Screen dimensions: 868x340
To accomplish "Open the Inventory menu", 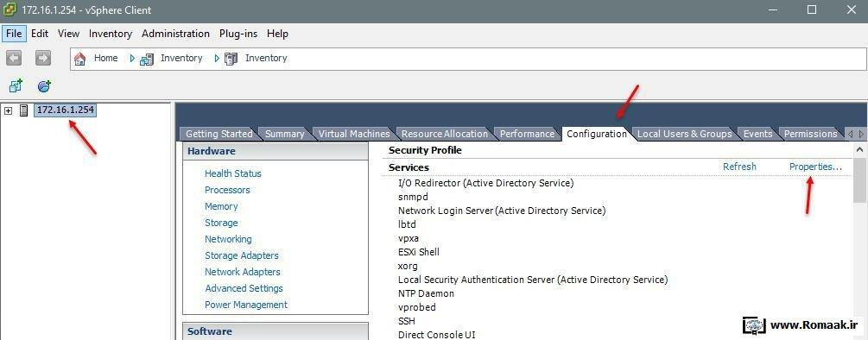I will [x=111, y=34].
